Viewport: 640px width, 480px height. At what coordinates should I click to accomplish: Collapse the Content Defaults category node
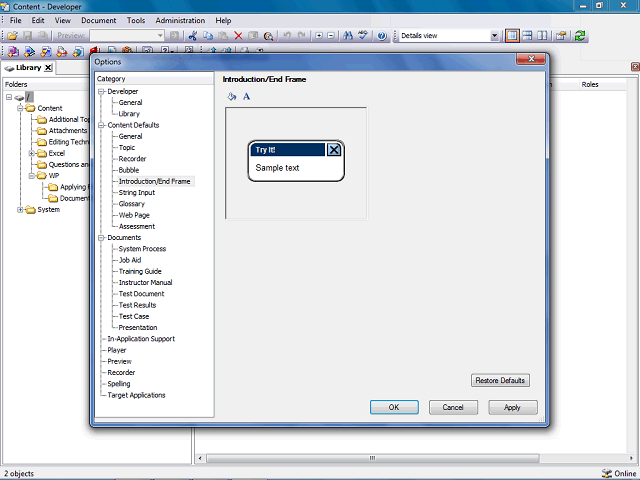click(x=101, y=125)
